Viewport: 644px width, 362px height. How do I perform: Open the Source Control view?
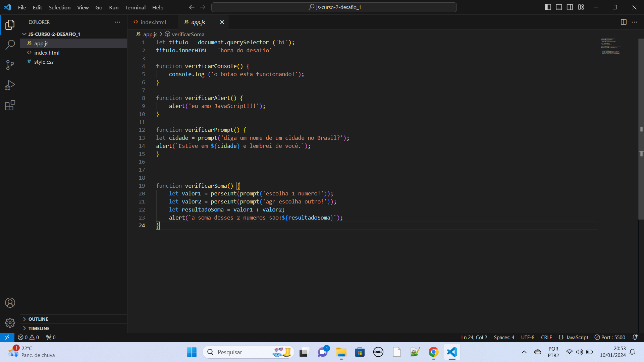point(10,65)
